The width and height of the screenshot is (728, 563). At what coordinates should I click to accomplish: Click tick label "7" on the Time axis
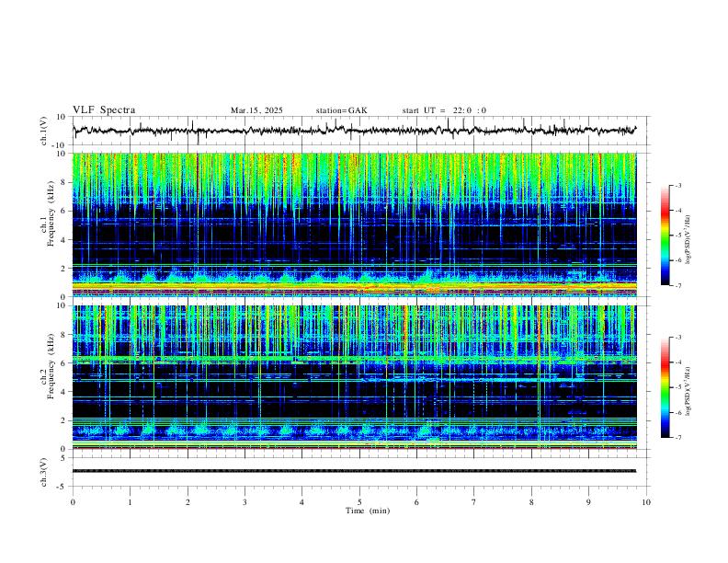coord(474,502)
